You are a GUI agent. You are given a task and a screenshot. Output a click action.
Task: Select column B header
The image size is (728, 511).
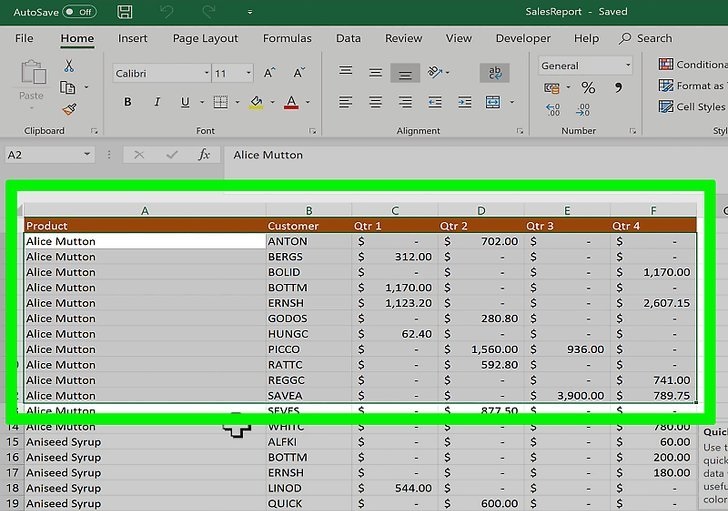pyautogui.click(x=309, y=210)
